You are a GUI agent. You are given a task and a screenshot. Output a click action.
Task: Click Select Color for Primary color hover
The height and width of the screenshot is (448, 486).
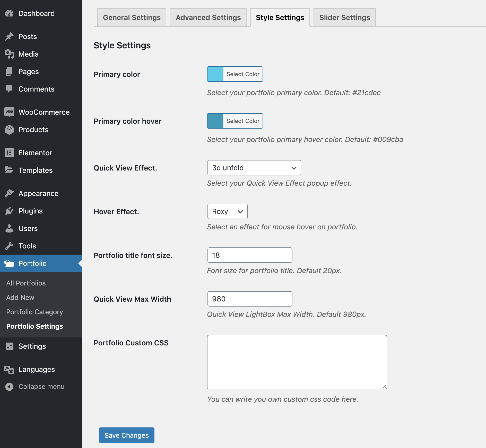pos(243,121)
